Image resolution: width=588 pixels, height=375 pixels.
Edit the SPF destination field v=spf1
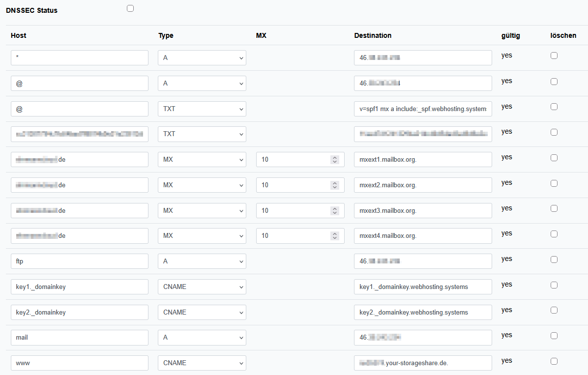423,109
